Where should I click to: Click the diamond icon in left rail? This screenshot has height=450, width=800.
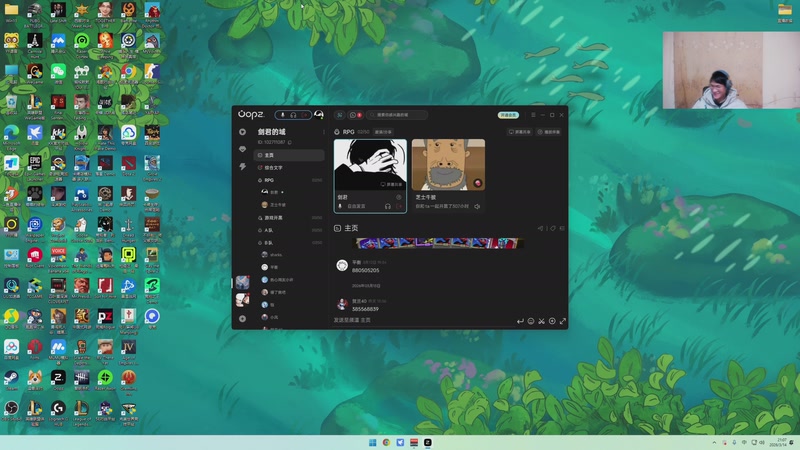pos(242,149)
